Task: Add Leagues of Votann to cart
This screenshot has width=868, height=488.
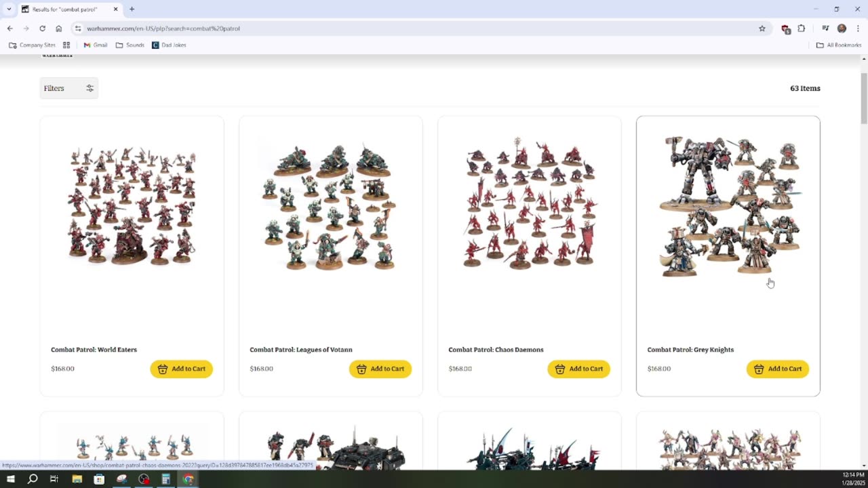Action: [x=380, y=369]
